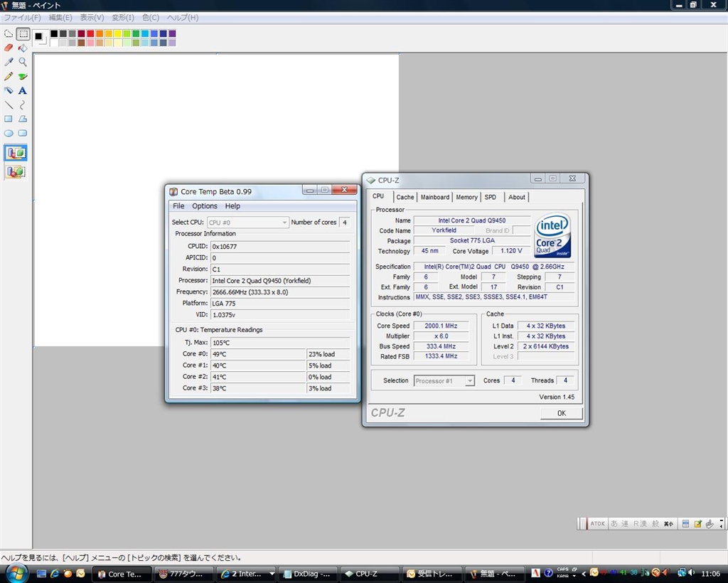Pick the red color swatch in the palette

click(90, 33)
